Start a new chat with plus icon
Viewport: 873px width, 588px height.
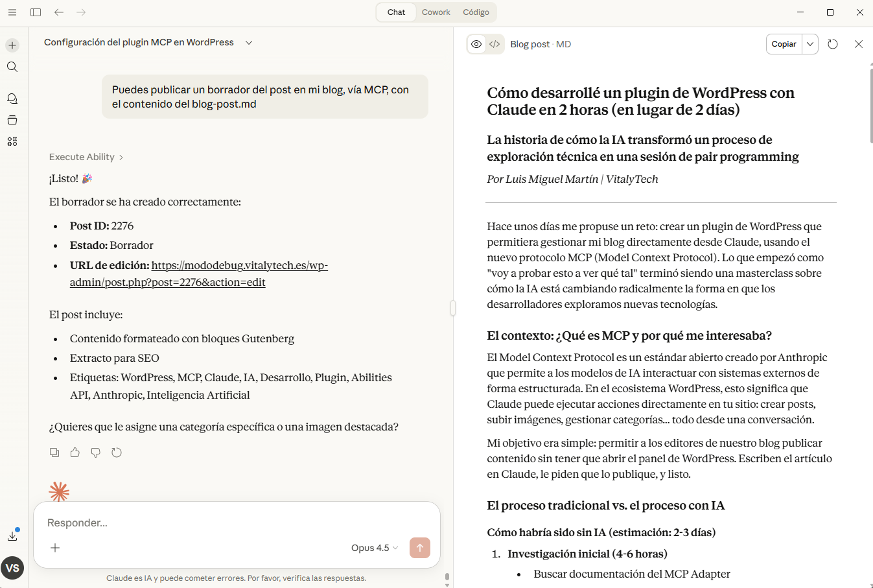coord(12,45)
